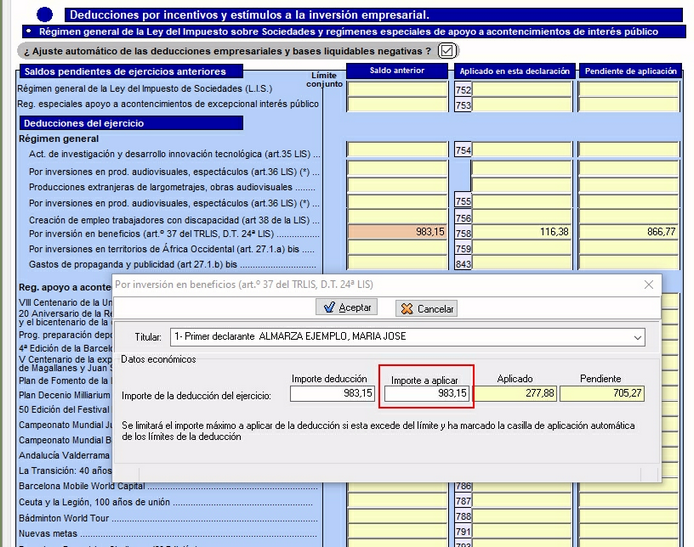Screen dimensions: 694x547
Task: Click the Aceptar button in the dialog
Action: (x=347, y=307)
